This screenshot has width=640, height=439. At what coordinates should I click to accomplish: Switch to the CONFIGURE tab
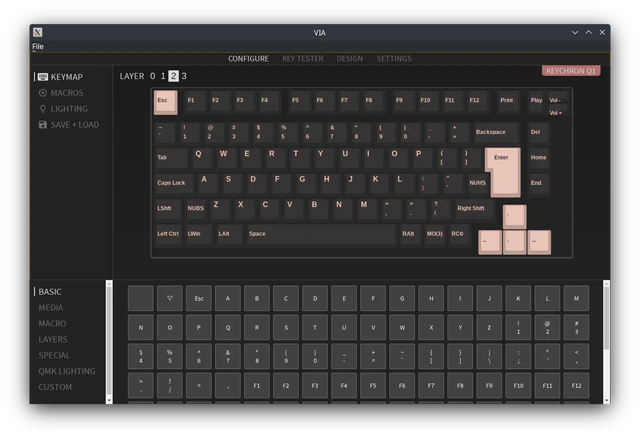click(x=248, y=58)
